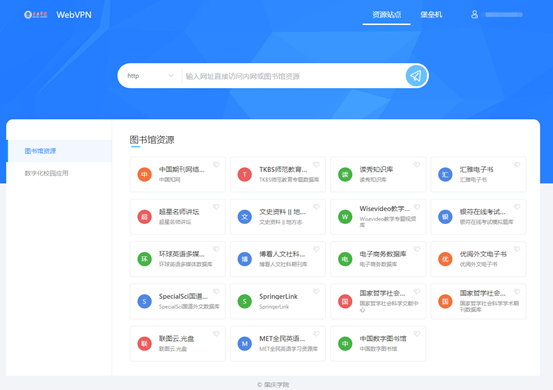Favorite 中国期刊网络 with its heart icon
Image resolution: width=553 pixels, height=390 pixels.
(x=216, y=164)
